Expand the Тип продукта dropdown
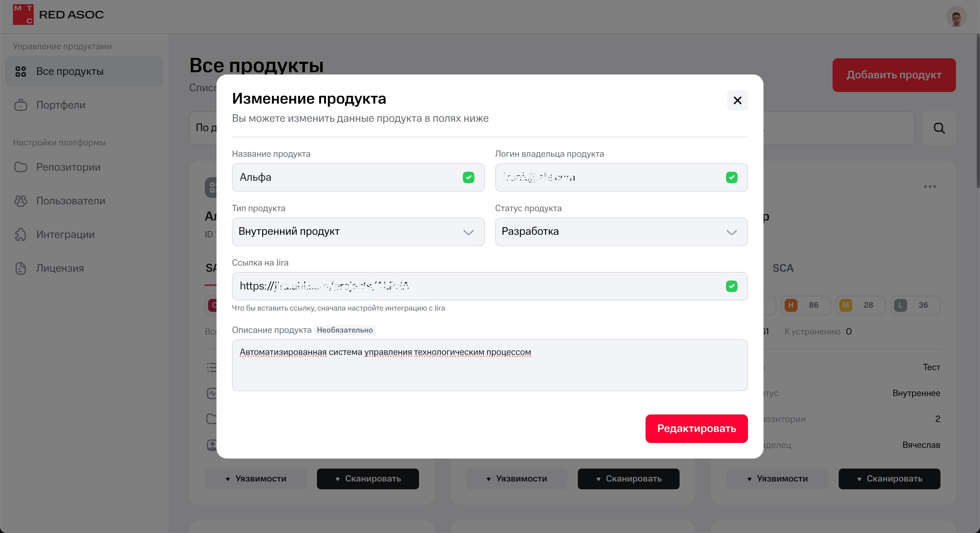 (358, 232)
